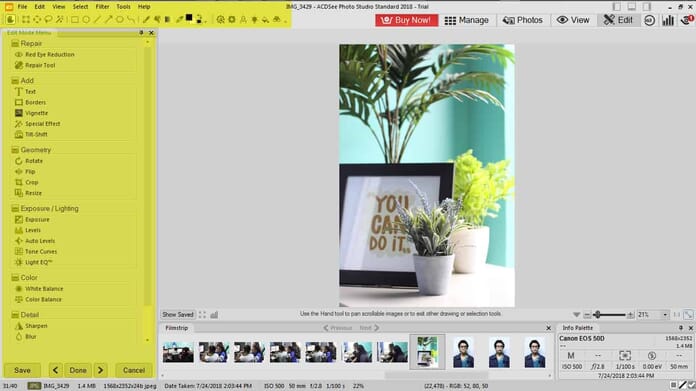Viewport: 696px width, 391px height.
Task: Click the Buy Now! button
Action: pyautogui.click(x=406, y=20)
